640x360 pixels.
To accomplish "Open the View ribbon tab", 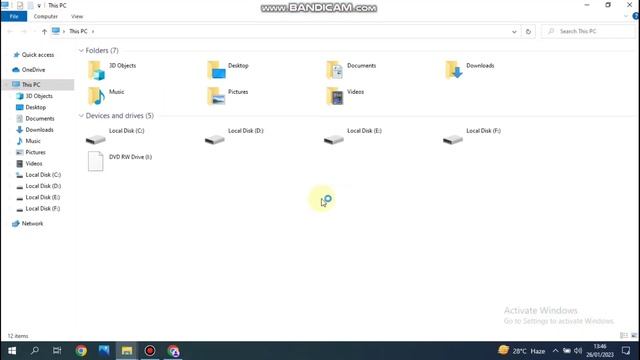I will 77,16.
